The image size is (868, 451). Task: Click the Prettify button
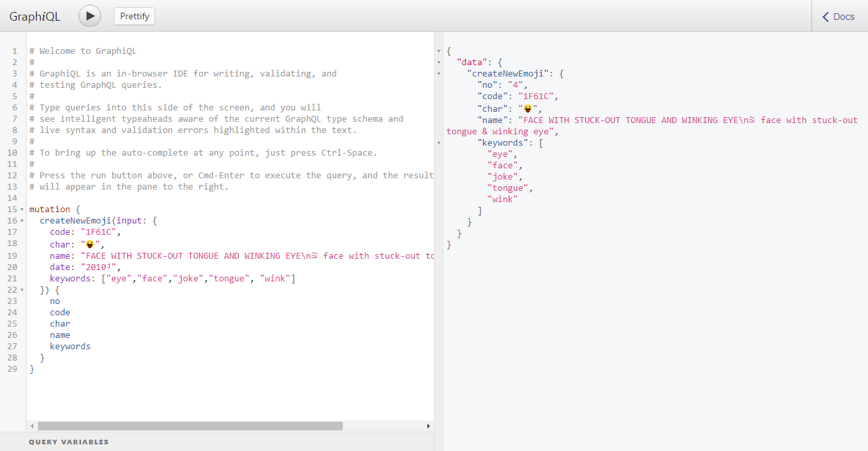pyautogui.click(x=134, y=17)
